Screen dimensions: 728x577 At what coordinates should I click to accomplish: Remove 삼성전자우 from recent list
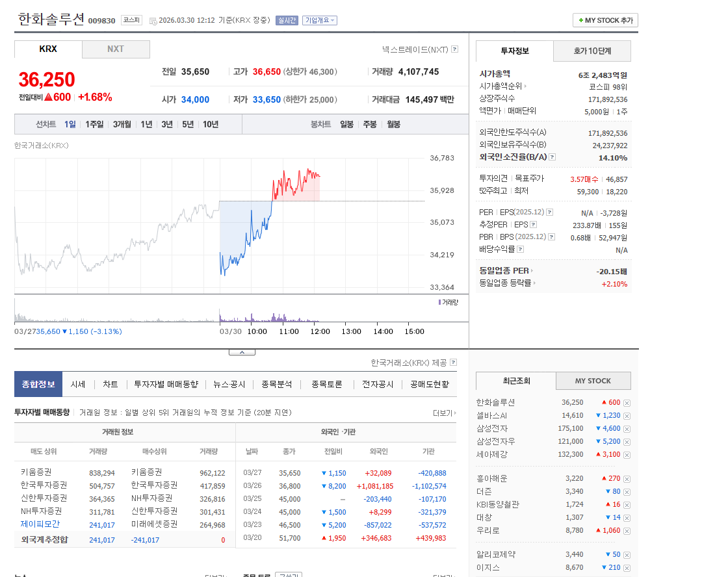(x=627, y=442)
